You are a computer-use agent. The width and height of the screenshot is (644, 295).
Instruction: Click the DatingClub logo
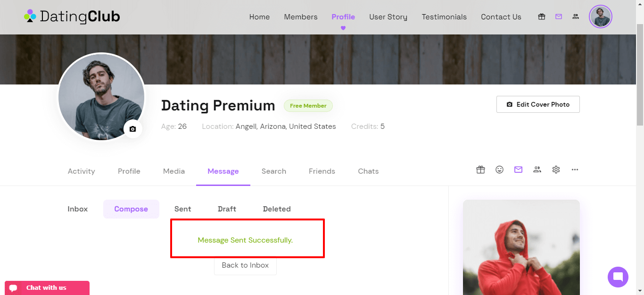pyautogui.click(x=72, y=17)
